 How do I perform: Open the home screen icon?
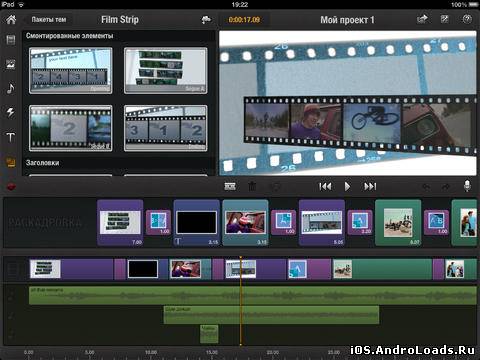pyautogui.click(x=11, y=19)
